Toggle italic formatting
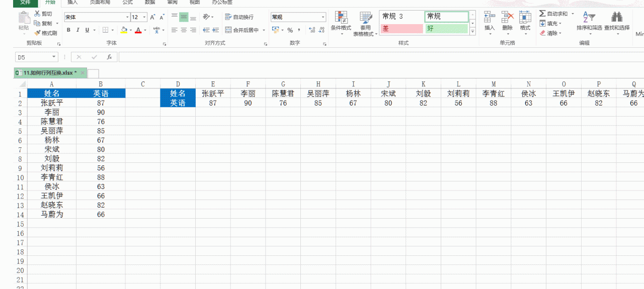This screenshot has height=289, width=644. pyautogui.click(x=78, y=30)
